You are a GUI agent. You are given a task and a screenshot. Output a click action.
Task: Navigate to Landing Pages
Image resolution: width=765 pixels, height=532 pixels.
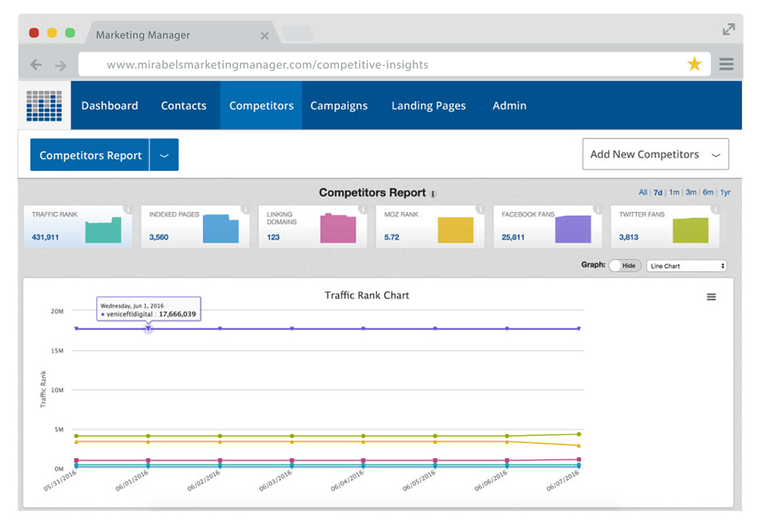(x=429, y=105)
